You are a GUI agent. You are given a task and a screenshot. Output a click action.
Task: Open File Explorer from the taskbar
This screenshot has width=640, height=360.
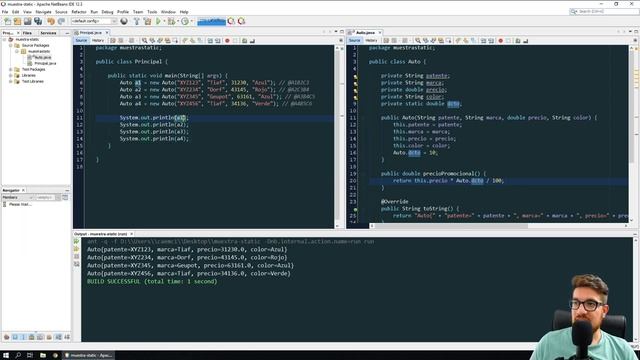(42, 356)
